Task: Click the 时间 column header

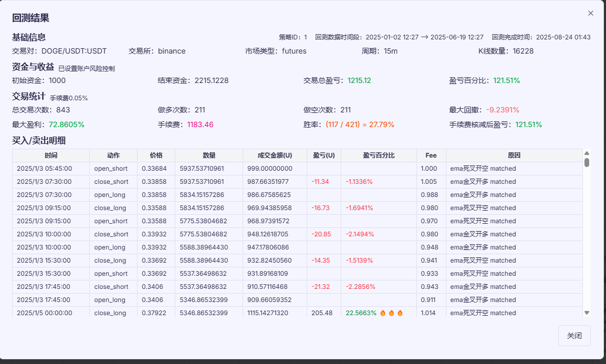Action: point(51,155)
